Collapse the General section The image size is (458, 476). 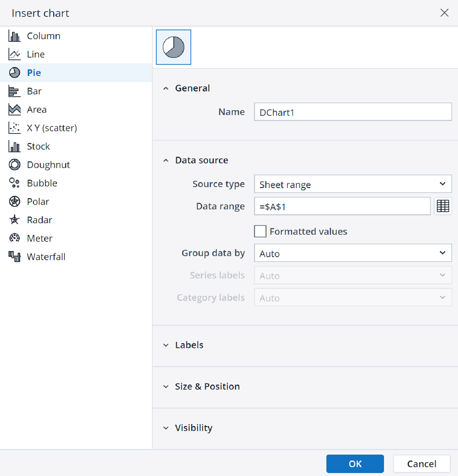click(166, 88)
